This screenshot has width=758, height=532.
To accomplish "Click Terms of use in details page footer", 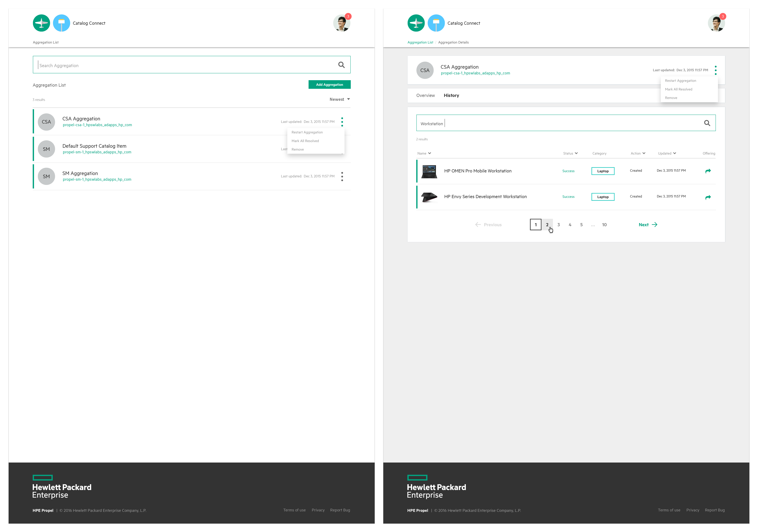I will (x=669, y=510).
